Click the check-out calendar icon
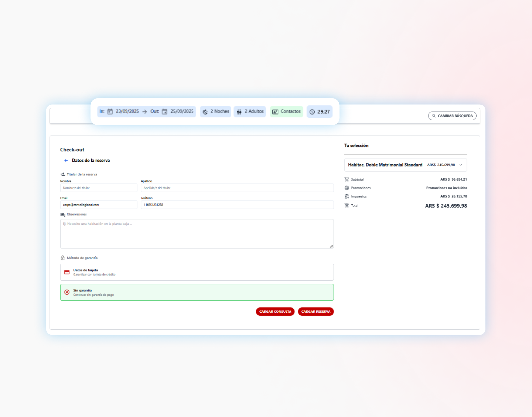Viewport: 532px width, 417px height. (x=165, y=112)
